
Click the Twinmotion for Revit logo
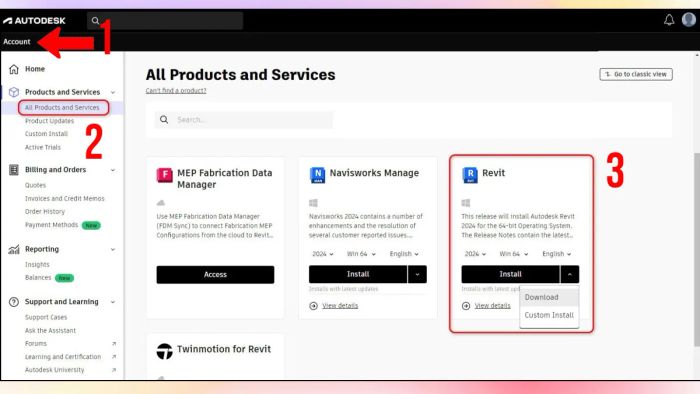[x=164, y=351]
